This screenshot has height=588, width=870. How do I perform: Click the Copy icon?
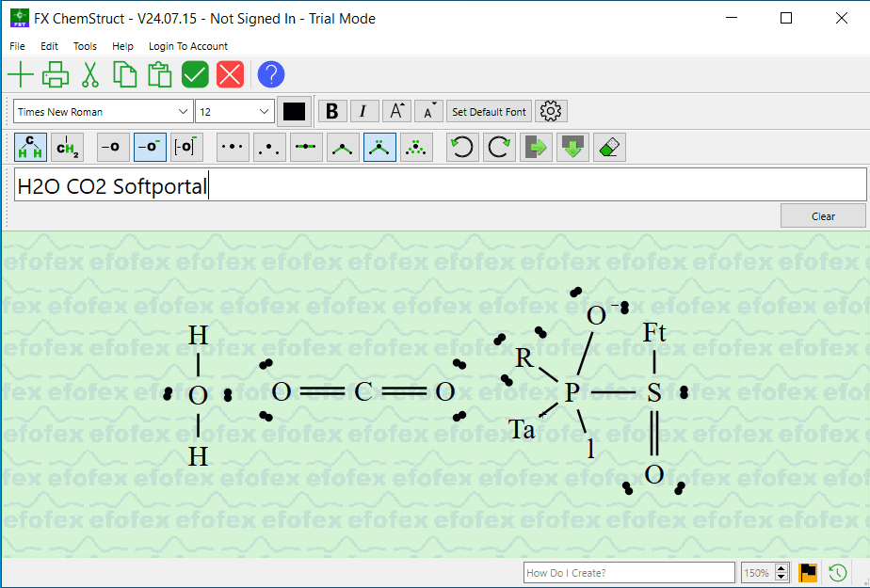pos(125,75)
